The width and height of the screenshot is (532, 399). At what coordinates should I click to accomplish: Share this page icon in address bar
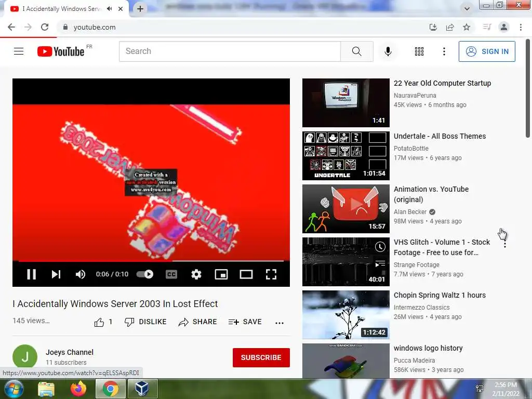point(450,27)
